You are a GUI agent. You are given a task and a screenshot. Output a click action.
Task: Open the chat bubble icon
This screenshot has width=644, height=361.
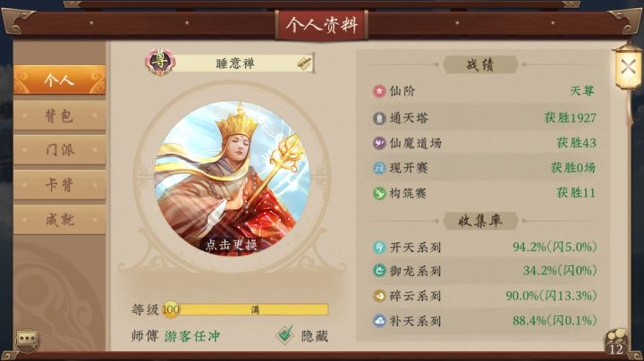pyautogui.click(x=27, y=340)
